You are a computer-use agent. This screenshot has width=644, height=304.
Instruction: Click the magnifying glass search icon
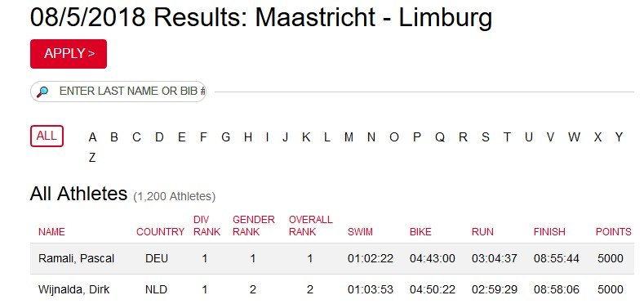point(42,92)
